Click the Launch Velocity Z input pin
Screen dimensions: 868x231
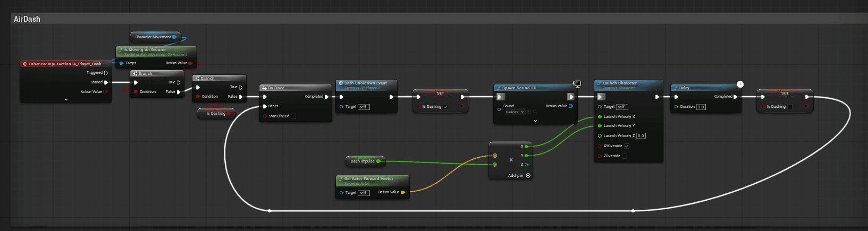click(x=600, y=136)
